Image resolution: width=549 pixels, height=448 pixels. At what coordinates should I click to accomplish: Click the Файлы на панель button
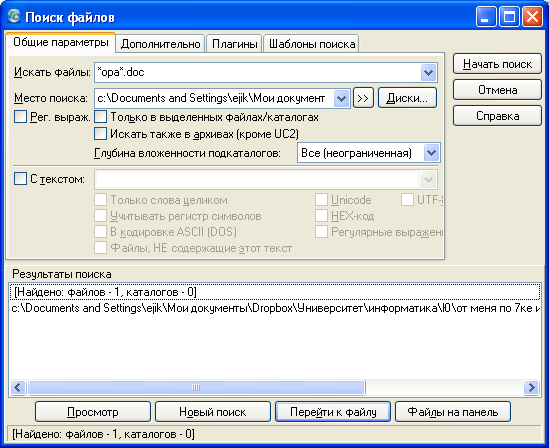[453, 412]
